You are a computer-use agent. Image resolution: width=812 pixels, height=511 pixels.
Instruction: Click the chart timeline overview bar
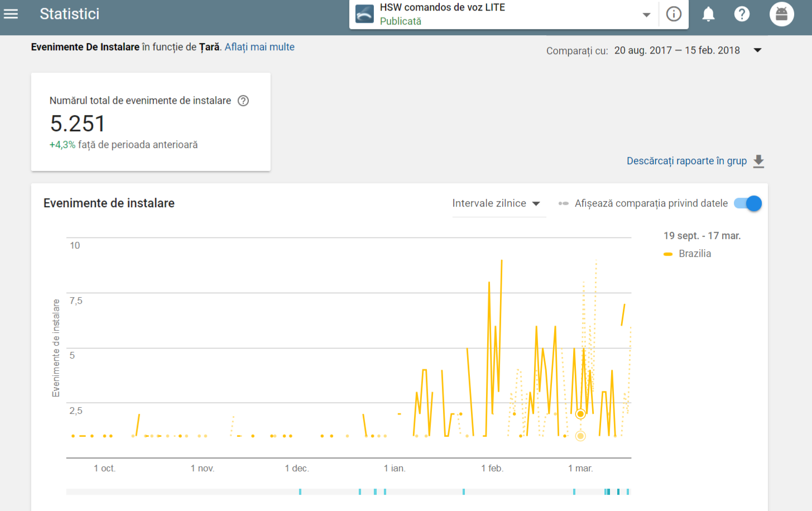[349, 492]
